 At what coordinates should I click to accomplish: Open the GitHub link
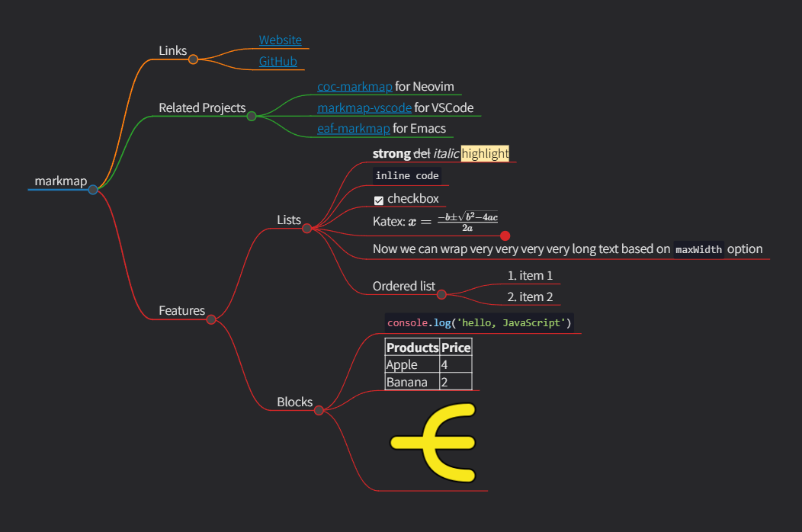(x=278, y=61)
